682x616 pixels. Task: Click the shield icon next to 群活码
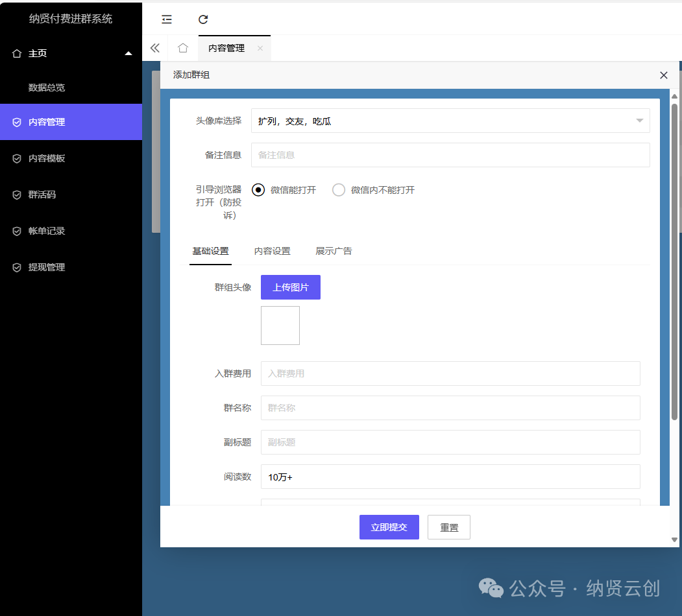click(x=17, y=195)
